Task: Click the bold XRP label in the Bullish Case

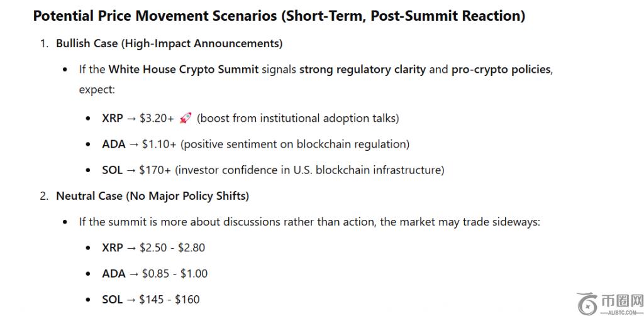Action: click(x=113, y=118)
